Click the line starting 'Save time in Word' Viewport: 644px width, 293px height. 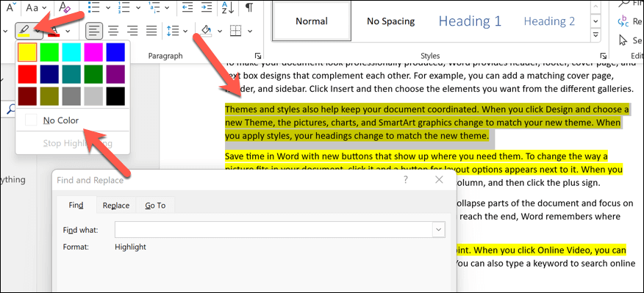point(416,156)
